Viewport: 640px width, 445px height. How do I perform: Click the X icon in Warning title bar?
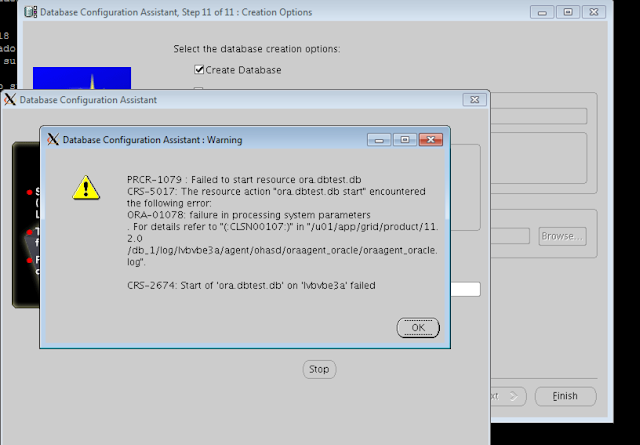tap(53, 140)
